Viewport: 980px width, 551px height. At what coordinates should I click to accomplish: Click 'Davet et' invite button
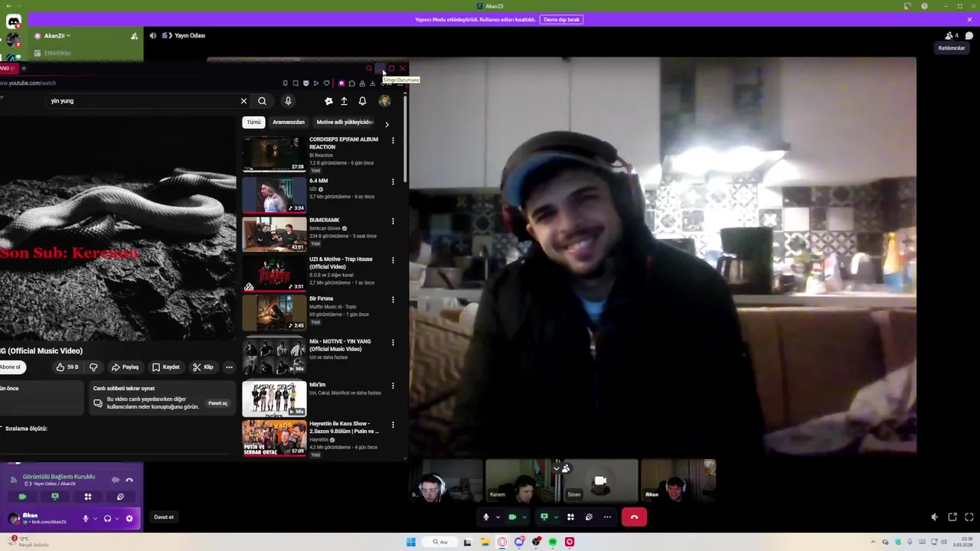[164, 517]
